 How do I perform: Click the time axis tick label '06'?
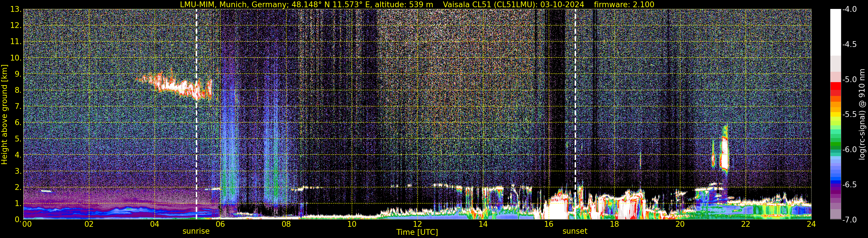pos(220,224)
